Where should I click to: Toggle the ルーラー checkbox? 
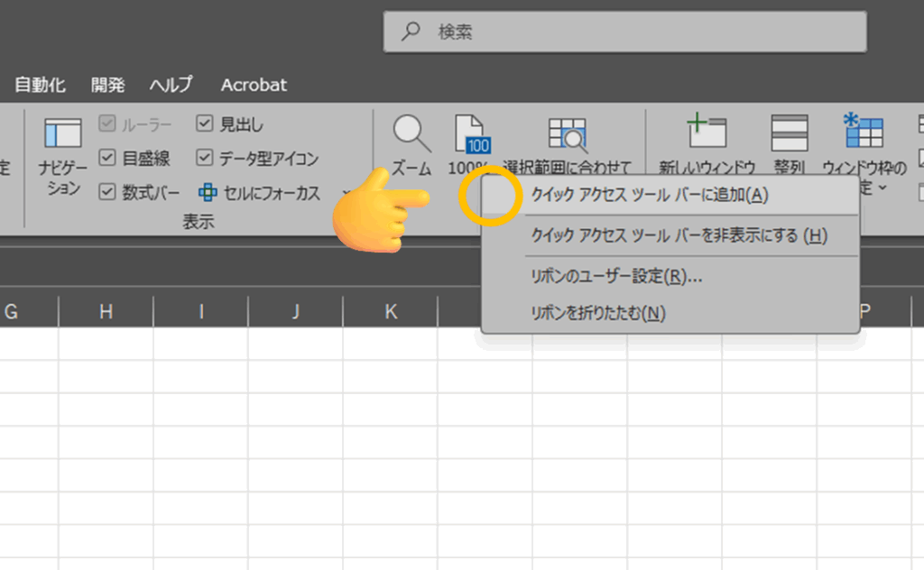coord(107,124)
